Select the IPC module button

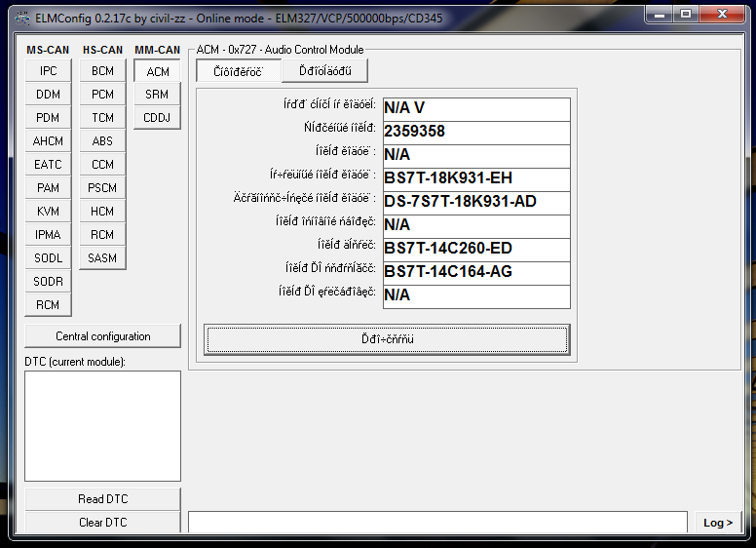48,71
